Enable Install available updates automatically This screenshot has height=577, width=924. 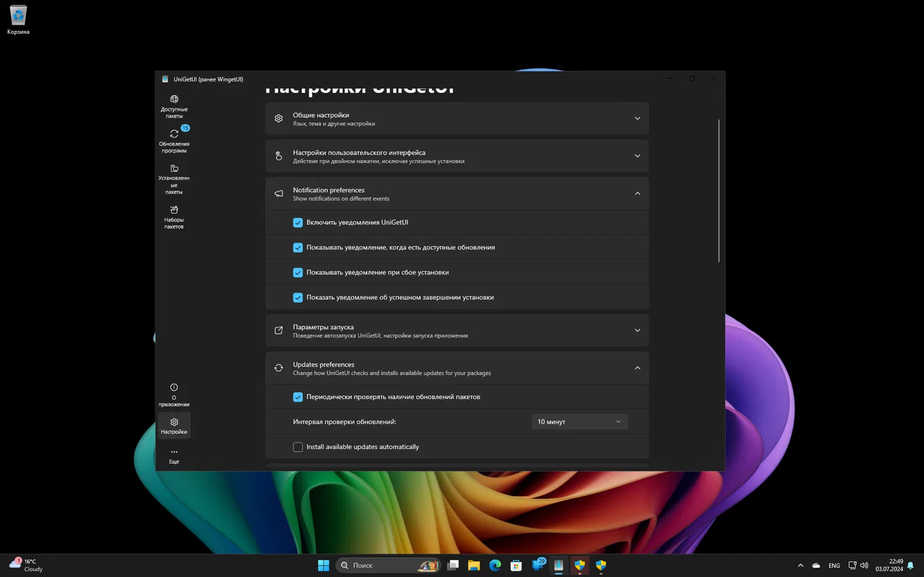point(298,447)
